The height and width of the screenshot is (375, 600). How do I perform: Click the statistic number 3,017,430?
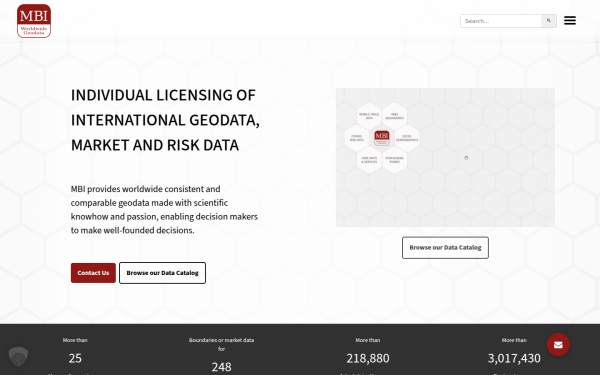click(514, 359)
